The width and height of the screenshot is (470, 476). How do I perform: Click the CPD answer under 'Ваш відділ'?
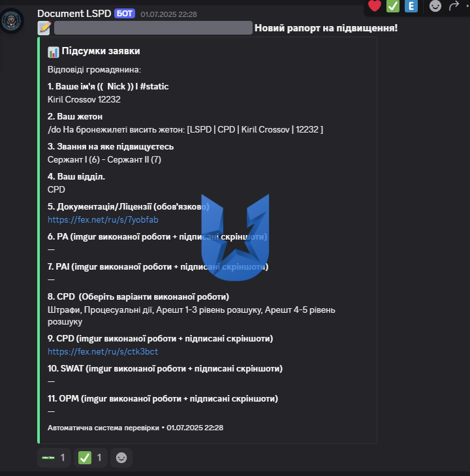(x=56, y=190)
